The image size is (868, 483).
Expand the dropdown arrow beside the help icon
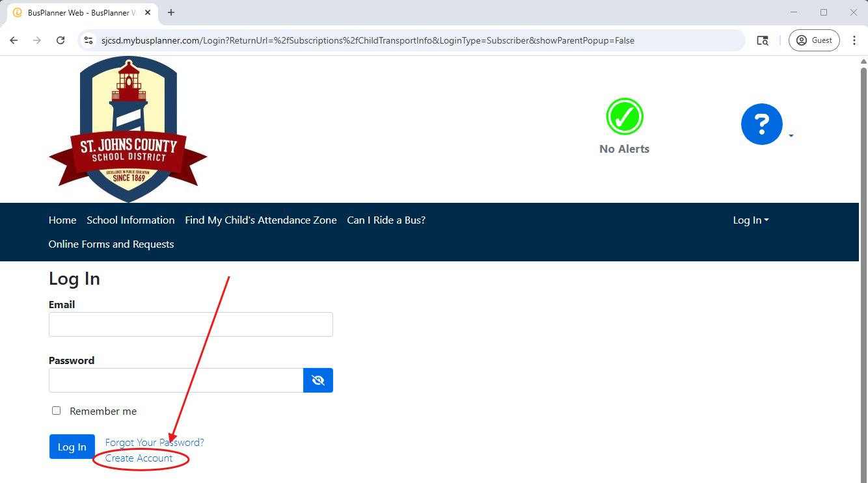click(x=791, y=136)
